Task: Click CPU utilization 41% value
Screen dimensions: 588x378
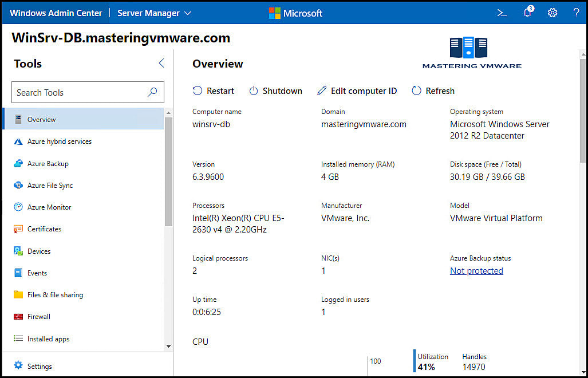Action: click(427, 367)
